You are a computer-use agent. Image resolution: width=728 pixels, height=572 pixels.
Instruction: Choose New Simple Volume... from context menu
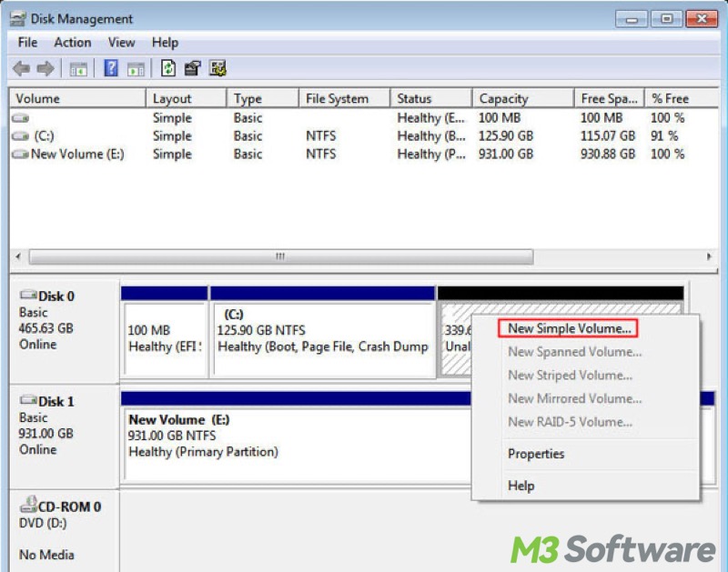coord(568,328)
